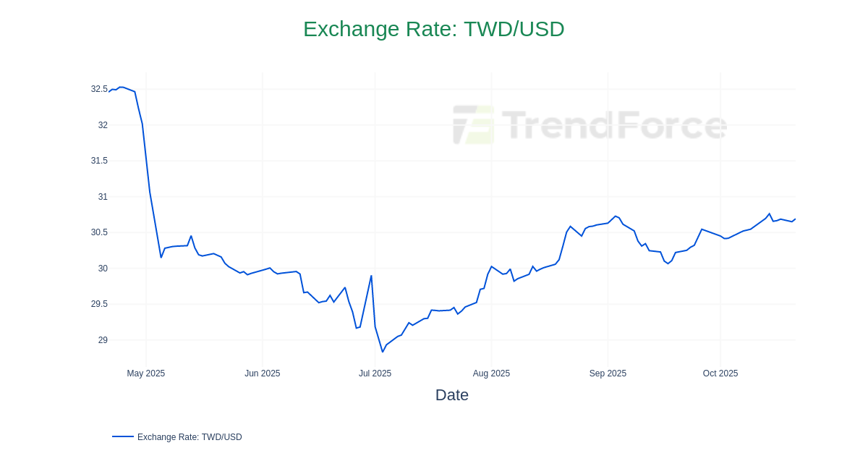Click the 31 y-axis tick label
Screen dimensions: 868x456
click(103, 197)
